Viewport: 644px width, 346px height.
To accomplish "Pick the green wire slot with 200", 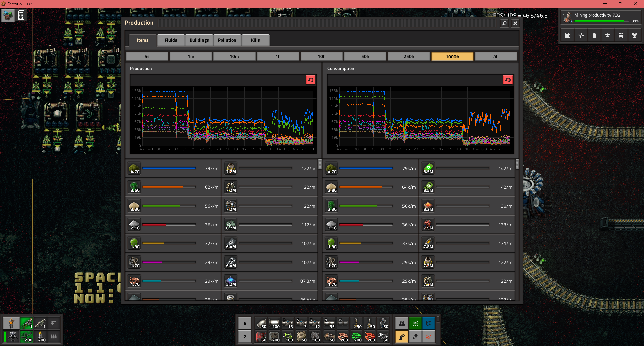I will tap(356, 337).
